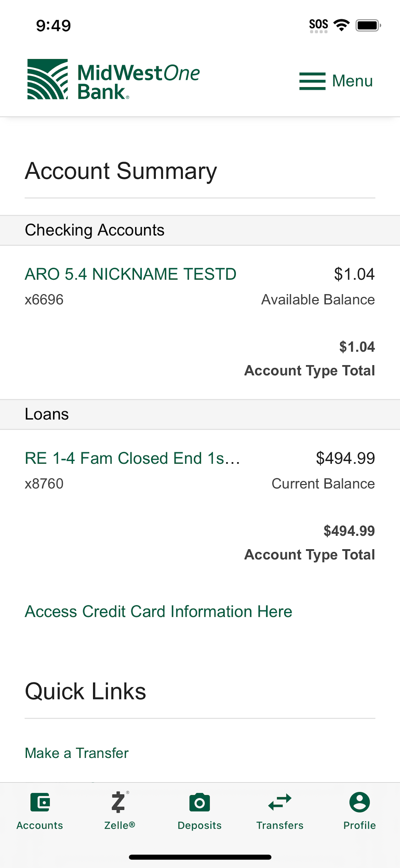This screenshot has width=400, height=868.
Task: Select the Menu text label
Action: click(352, 81)
